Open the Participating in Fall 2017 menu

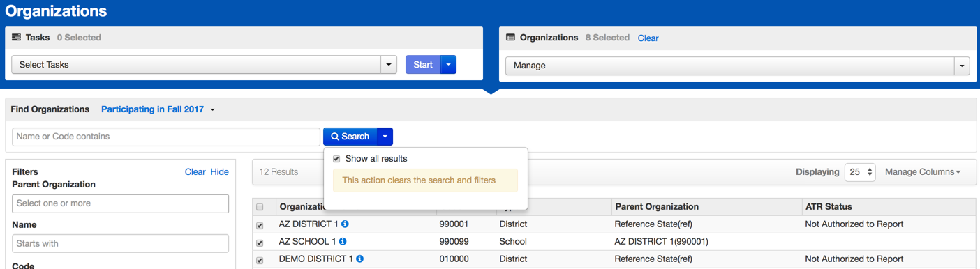pyautogui.click(x=158, y=109)
